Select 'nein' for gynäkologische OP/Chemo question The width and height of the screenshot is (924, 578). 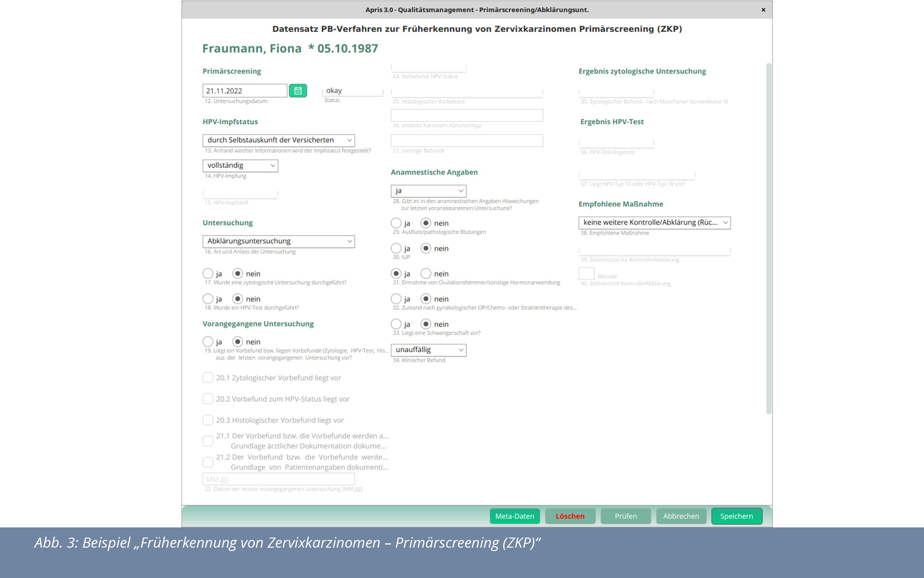point(426,299)
